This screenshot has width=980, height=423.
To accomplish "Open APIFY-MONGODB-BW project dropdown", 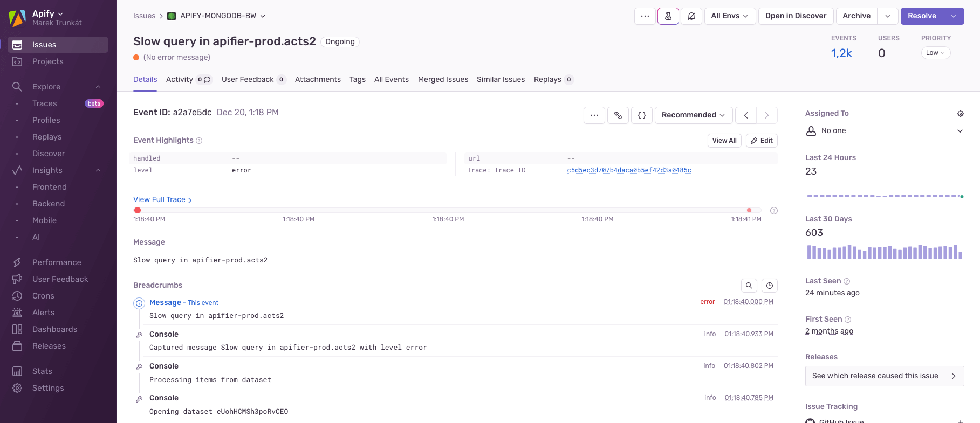I will (x=217, y=16).
